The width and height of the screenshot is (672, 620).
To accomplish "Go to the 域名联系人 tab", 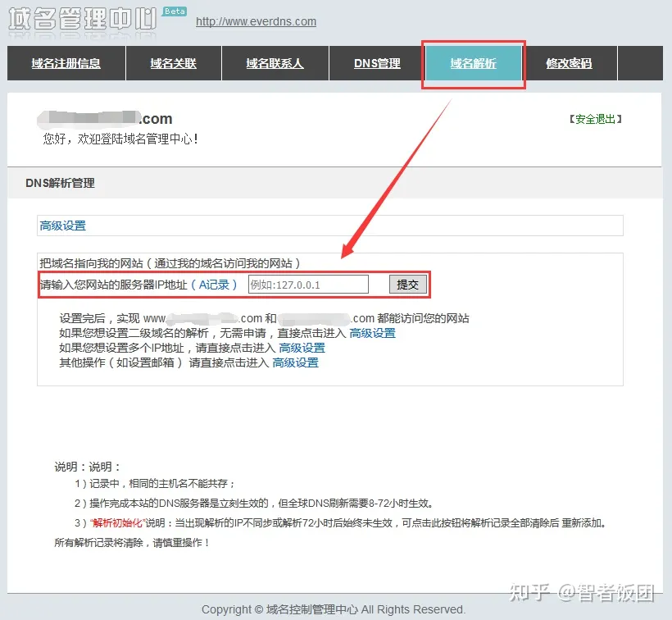I will 275,63.
